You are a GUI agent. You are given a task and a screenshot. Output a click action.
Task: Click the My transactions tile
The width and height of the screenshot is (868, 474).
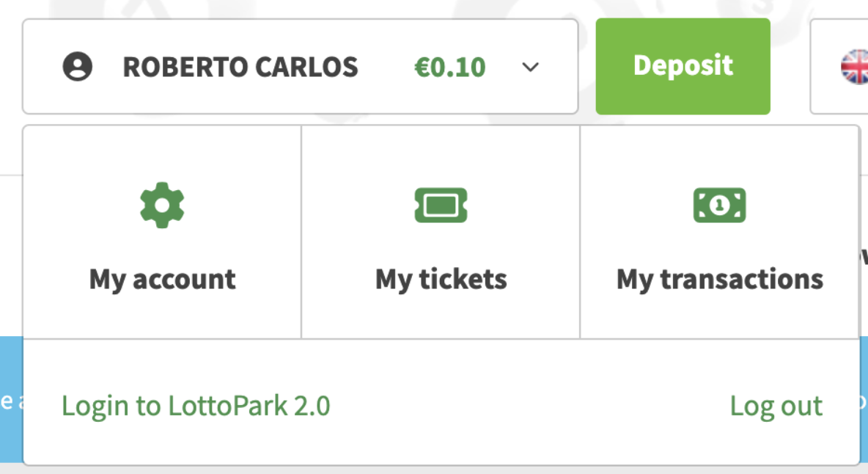[x=720, y=232]
